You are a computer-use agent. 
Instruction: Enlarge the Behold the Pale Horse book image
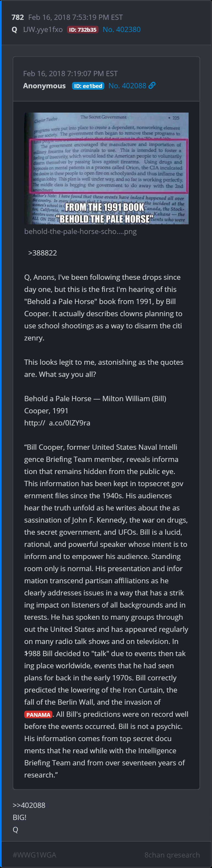tap(106, 168)
